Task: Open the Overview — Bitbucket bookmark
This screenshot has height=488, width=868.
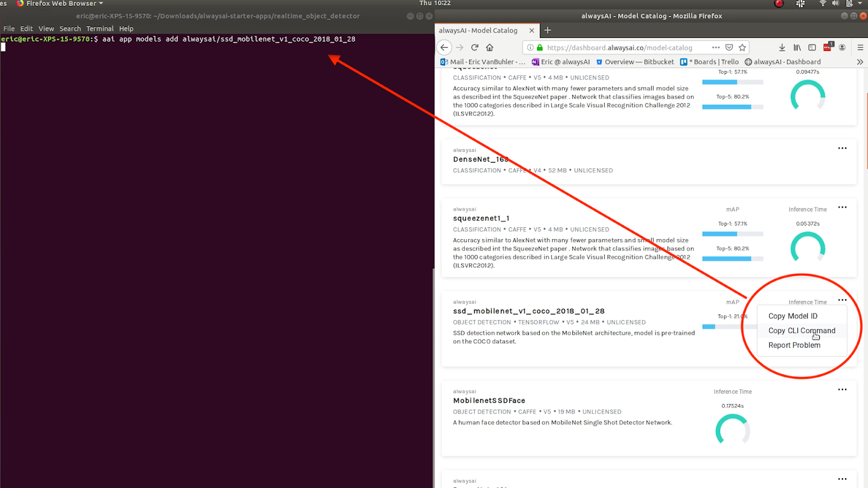Action: click(x=635, y=62)
